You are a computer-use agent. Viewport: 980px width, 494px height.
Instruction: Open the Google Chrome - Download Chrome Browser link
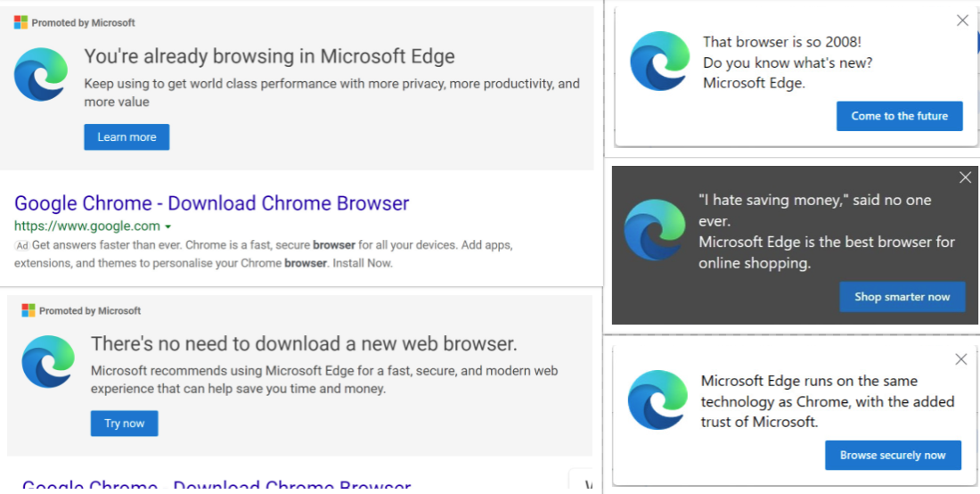212,203
